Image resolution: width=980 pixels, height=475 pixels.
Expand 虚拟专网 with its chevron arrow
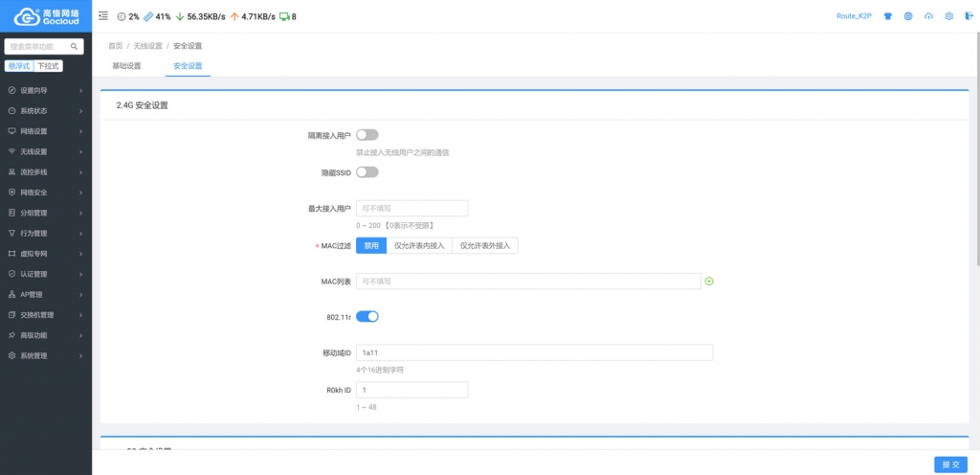81,254
